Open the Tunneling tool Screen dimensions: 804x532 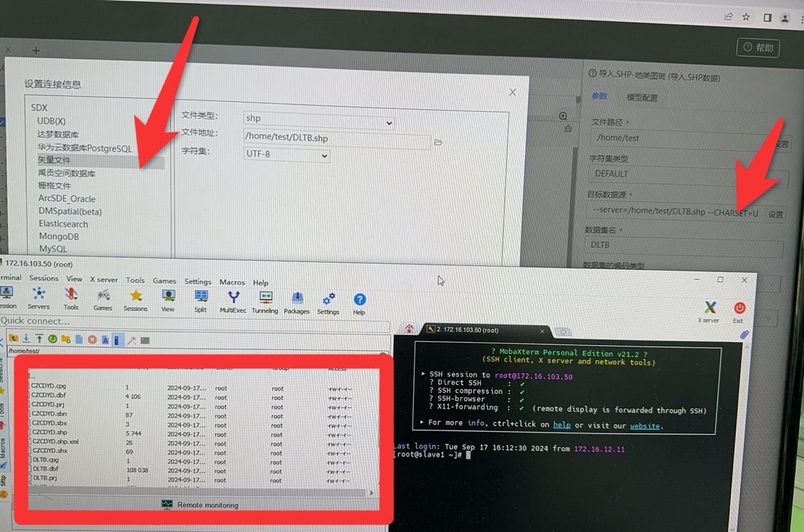pyautogui.click(x=265, y=302)
